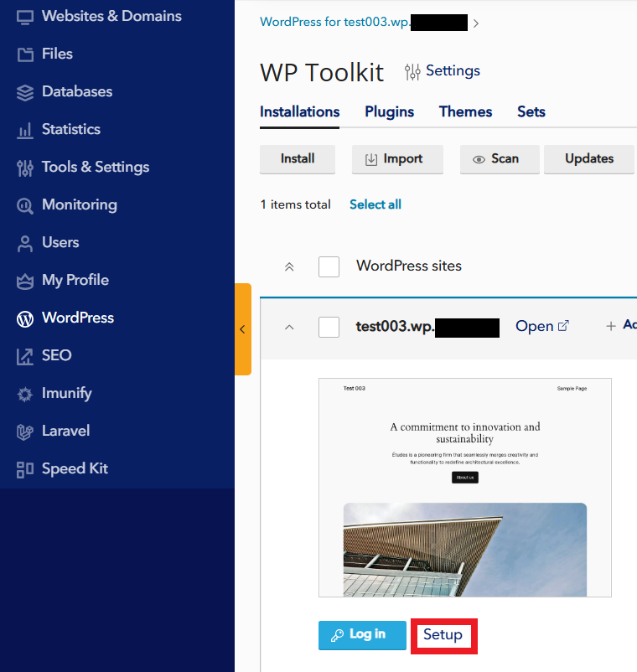Image resolution: width=637 pixels, height=672 pixels.
Task: Click the Laravel logo icon
Action: (x=25, y=432)
